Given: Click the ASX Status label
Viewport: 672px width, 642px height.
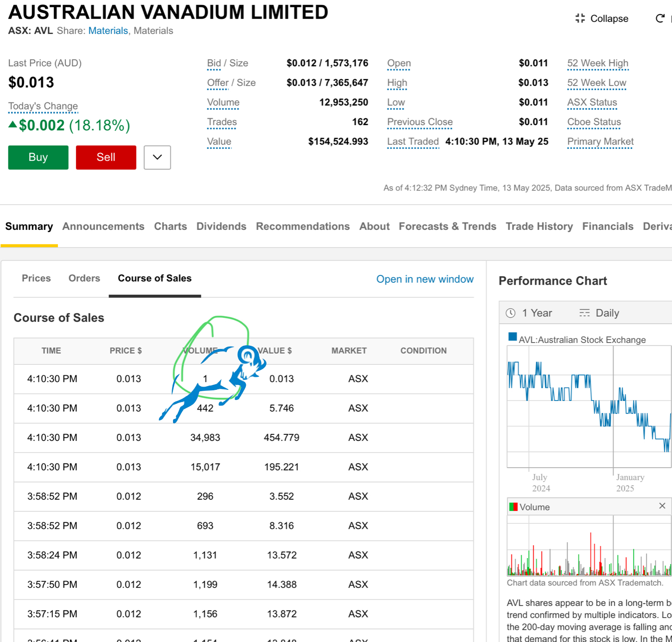Looking at the screenshot, I should [x=592, y=102].
